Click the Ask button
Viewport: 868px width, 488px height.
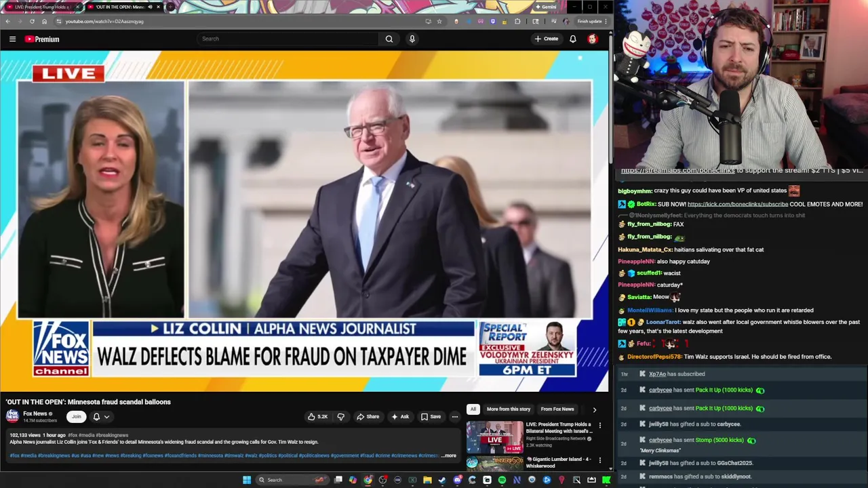pos(400,416)
